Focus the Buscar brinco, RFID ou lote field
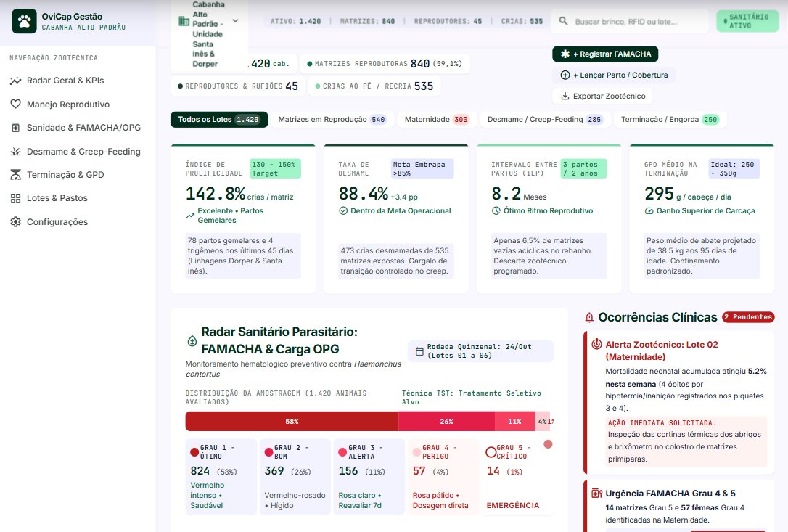 point(630,21)
